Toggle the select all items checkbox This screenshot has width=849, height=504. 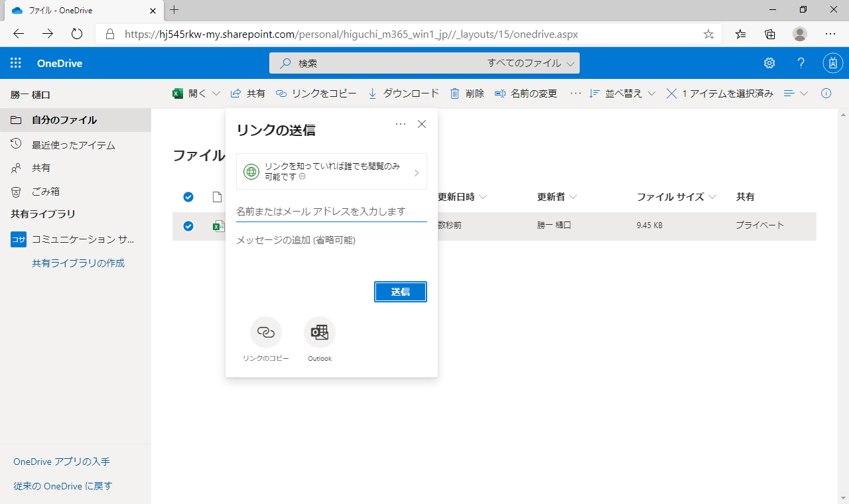coord(188,197)
